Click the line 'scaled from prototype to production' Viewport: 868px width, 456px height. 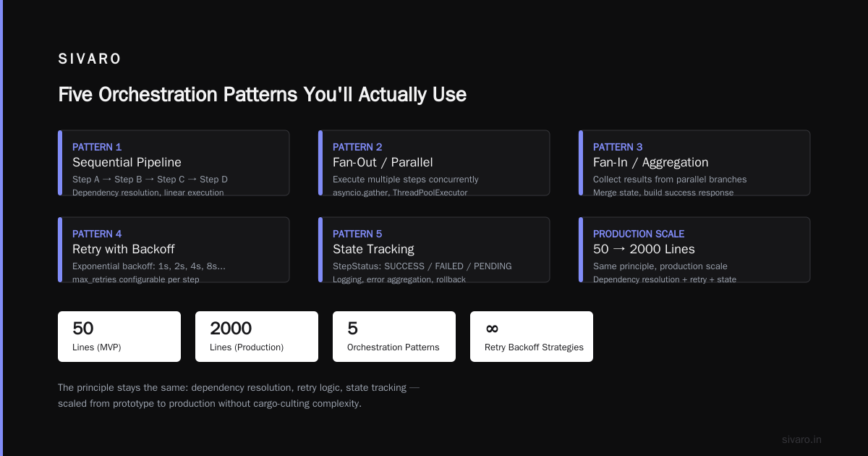point(209,404)
